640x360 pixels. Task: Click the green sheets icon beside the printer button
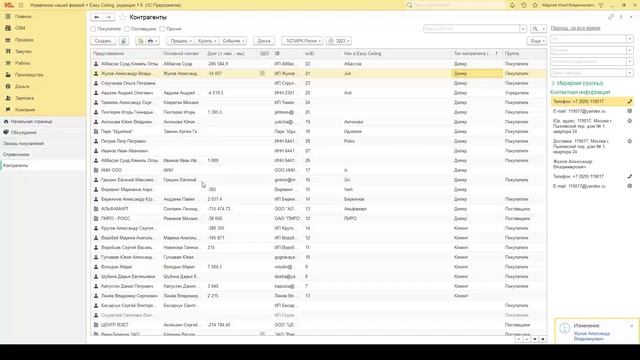tap(140, 41)
